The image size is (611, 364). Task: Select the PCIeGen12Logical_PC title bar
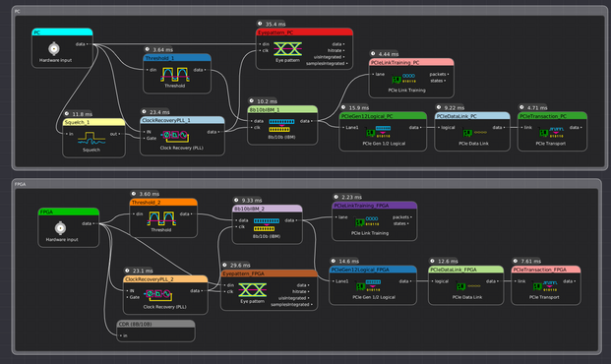click(x=383, y=116)
